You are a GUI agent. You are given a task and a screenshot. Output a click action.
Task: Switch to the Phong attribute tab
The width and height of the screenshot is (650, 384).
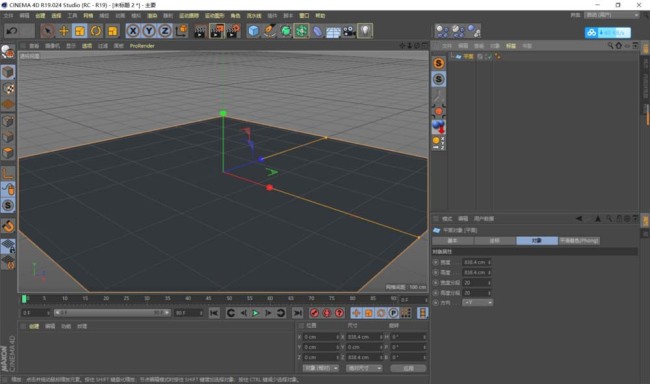[x=579, y=241]
